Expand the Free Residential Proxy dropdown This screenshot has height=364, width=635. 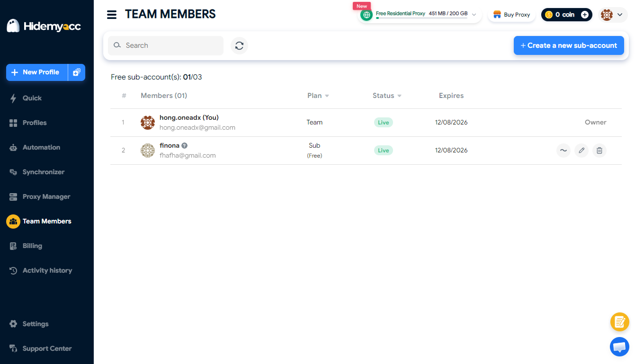474,15
